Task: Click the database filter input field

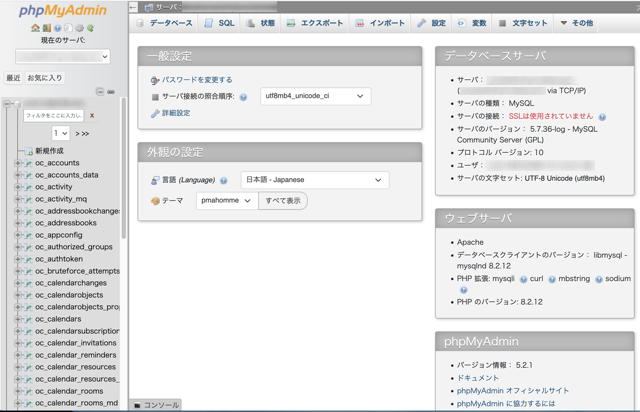Action: (x=55, y=115)
